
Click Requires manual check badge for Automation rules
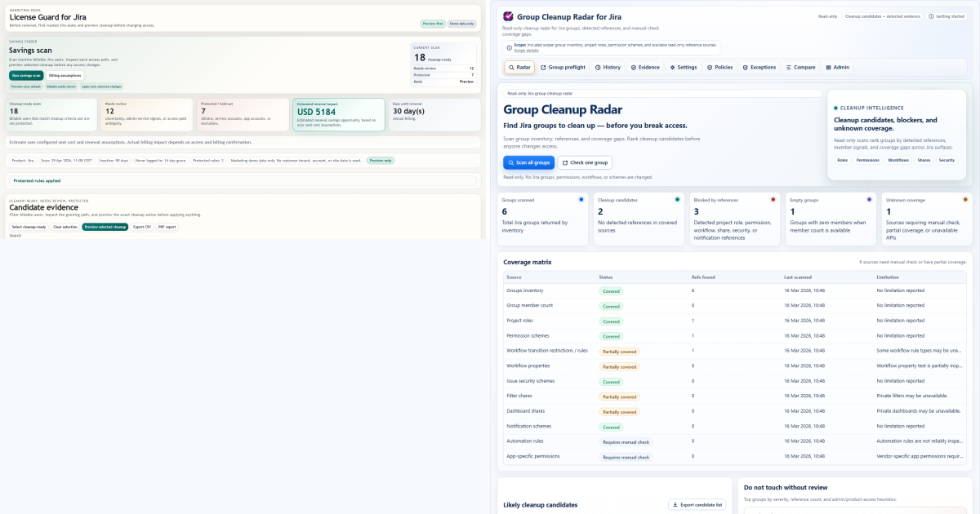626,441
